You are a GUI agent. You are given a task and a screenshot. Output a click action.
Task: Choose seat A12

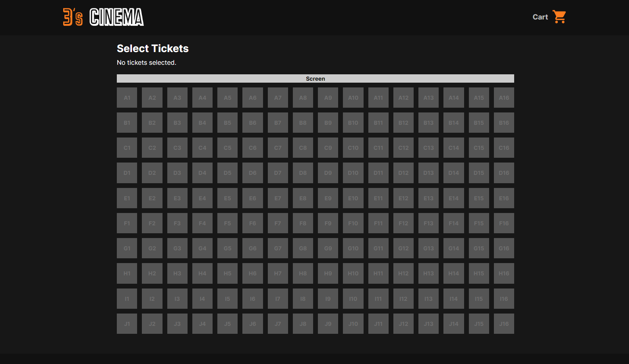pos(403,98)
